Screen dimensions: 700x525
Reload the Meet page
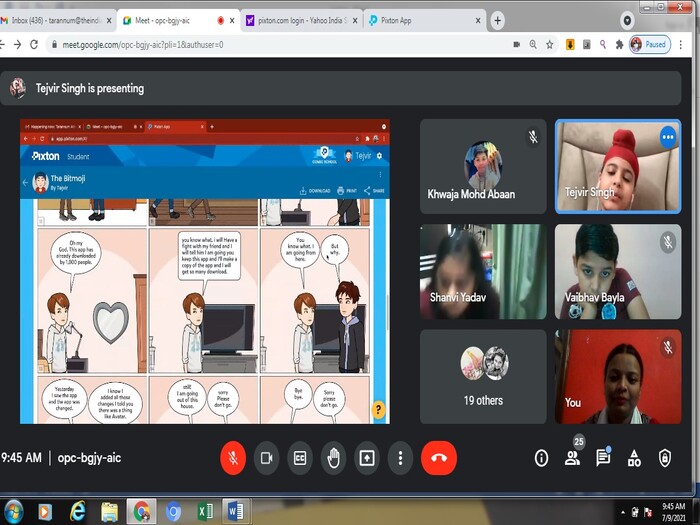[x=34, y=45]
